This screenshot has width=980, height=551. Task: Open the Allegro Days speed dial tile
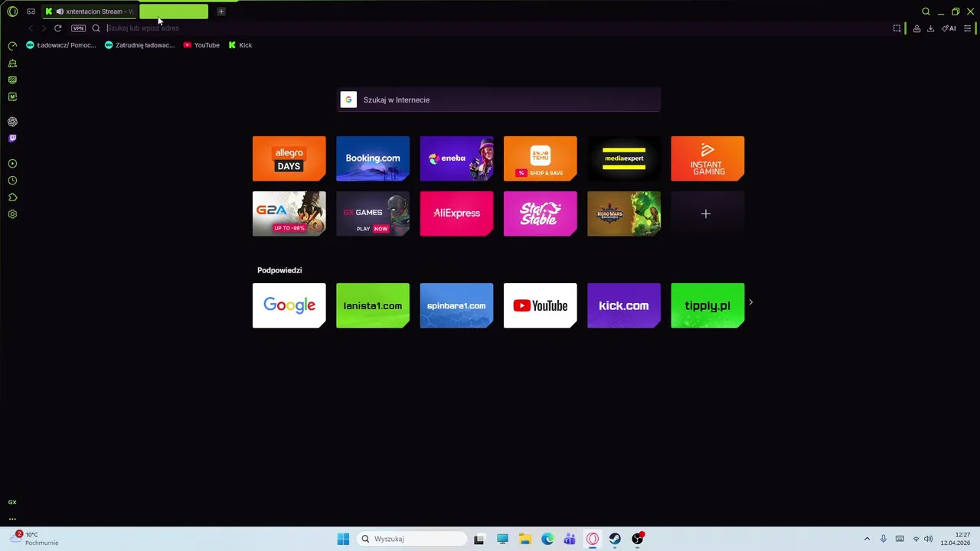point(289,158)
